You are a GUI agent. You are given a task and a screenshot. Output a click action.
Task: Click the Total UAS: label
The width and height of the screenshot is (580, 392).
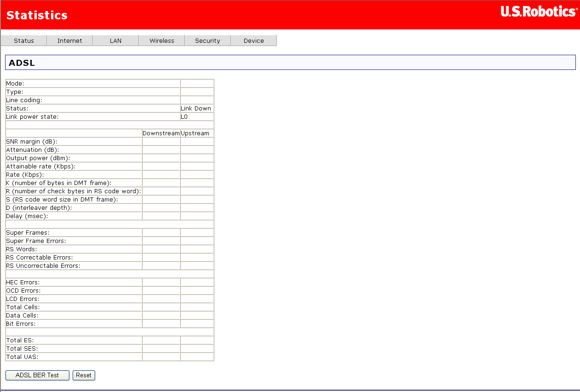[22, 357]
